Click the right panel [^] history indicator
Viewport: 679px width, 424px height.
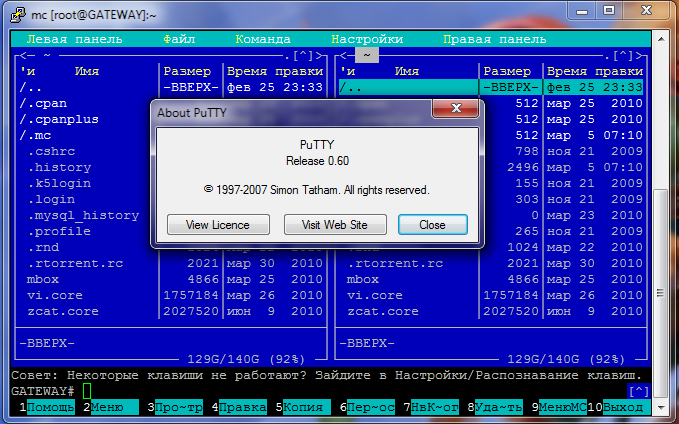623,55
